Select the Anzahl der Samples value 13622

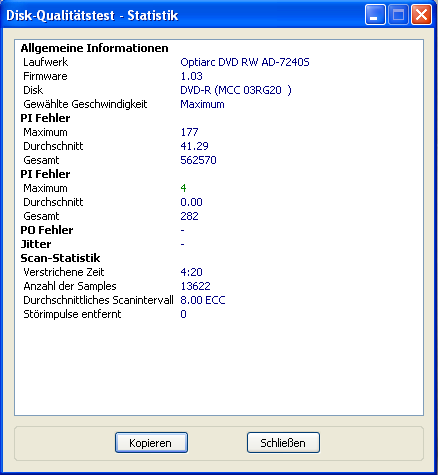(x=195, y=286)
